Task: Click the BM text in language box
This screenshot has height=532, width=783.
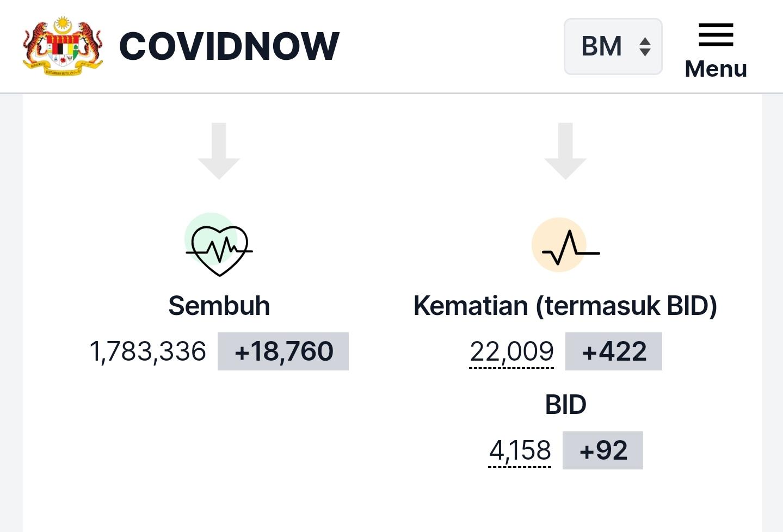Action: 601,46
